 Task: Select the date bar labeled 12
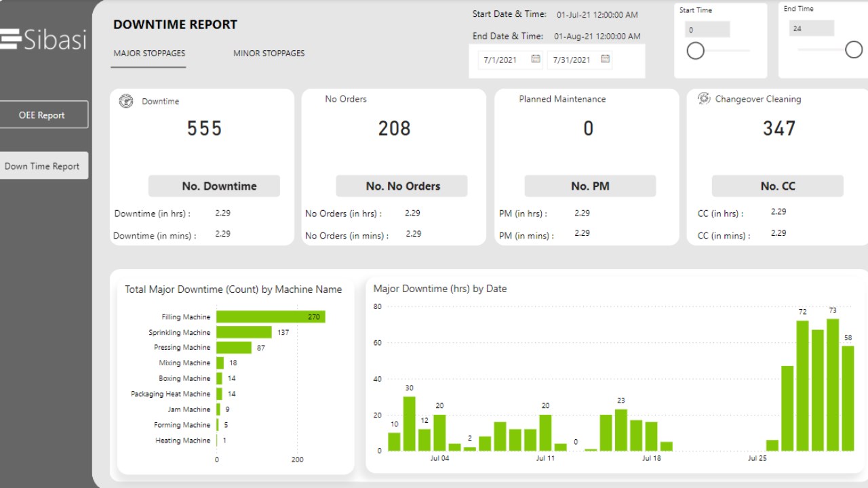coord(425,440)
